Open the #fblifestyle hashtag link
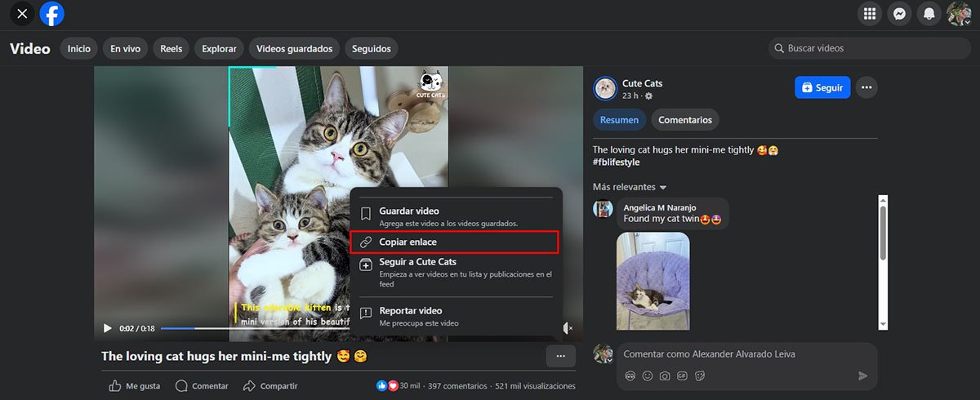Image resolution: width=980 pixels, height=400 pixels. (x=617, y=162)
